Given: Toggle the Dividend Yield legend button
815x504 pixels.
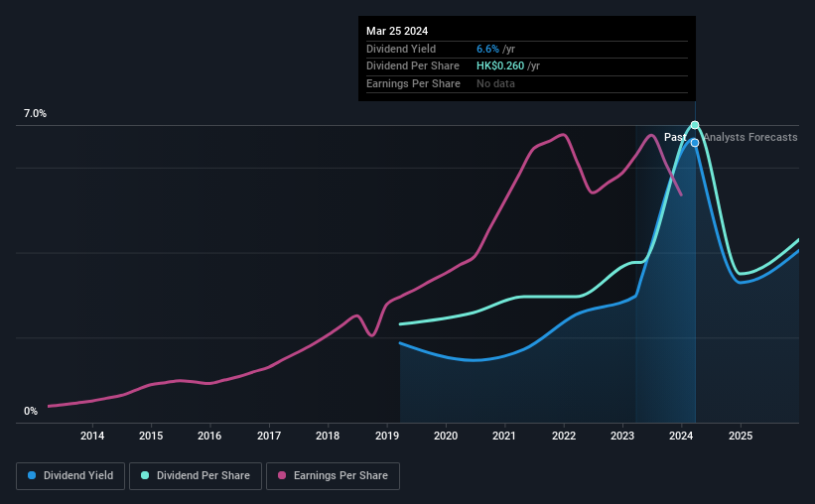Looking at the screenshot, I should coord(69,476).
